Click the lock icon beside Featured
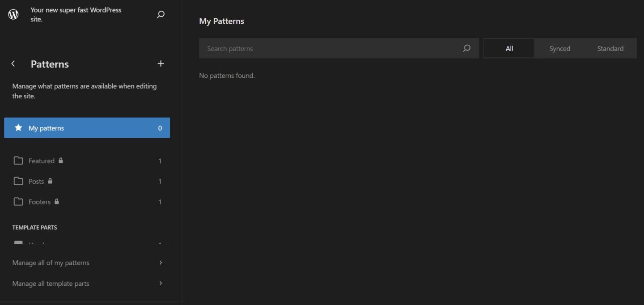Viewport: 644px width, 305px height. pos(61,160)
